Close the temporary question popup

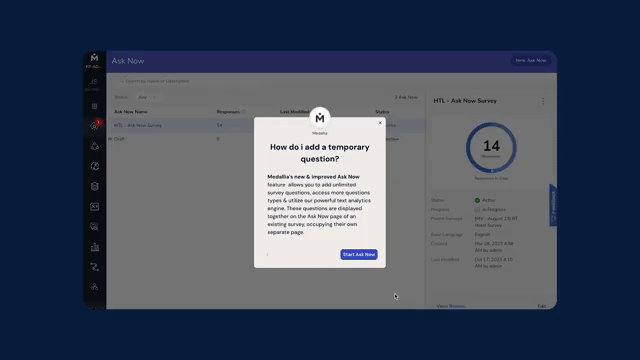point(380,122)
